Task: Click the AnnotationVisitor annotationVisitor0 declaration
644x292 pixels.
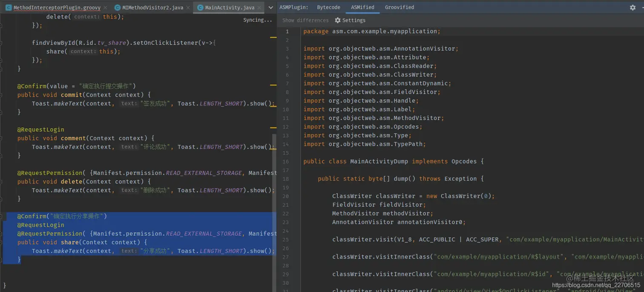Action: 399,222
